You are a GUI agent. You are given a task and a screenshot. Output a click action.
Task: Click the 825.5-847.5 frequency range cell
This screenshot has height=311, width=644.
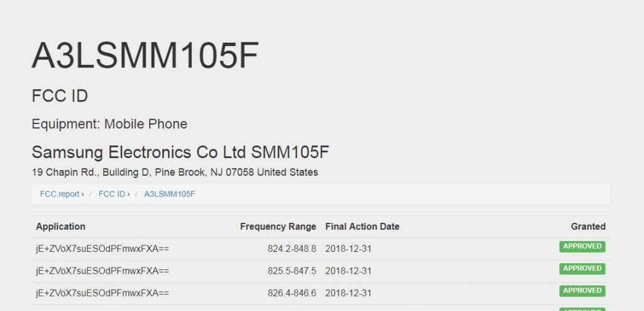[x=292, y=271]
